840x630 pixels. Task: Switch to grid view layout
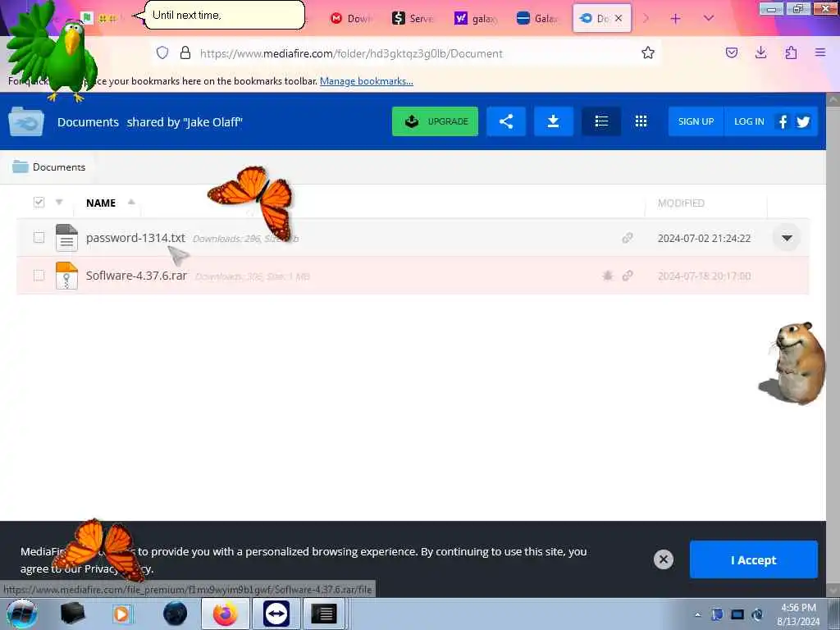(641, 121)
